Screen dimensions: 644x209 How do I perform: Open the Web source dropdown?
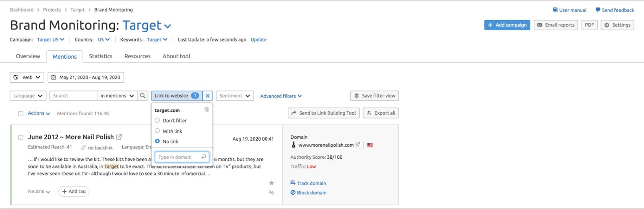point(27,77)
